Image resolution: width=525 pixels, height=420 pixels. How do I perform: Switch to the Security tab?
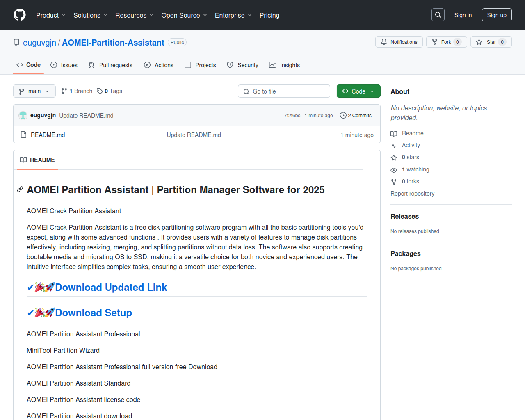pos(243,65)
